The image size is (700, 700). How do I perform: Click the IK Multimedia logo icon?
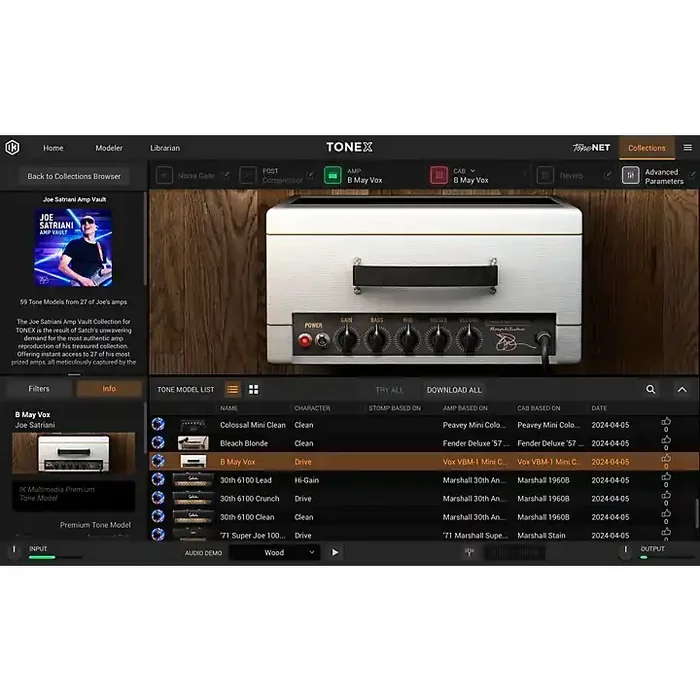12,147
